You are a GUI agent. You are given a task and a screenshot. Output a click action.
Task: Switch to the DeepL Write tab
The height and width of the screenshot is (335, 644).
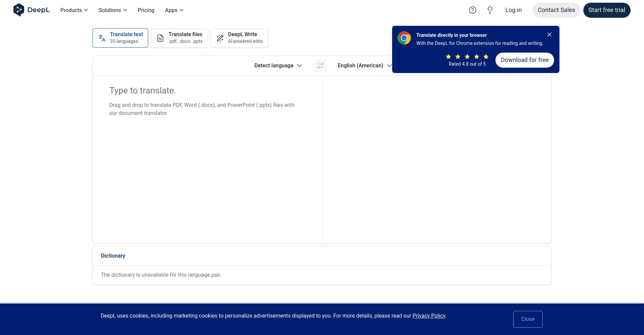pos(239,38)
